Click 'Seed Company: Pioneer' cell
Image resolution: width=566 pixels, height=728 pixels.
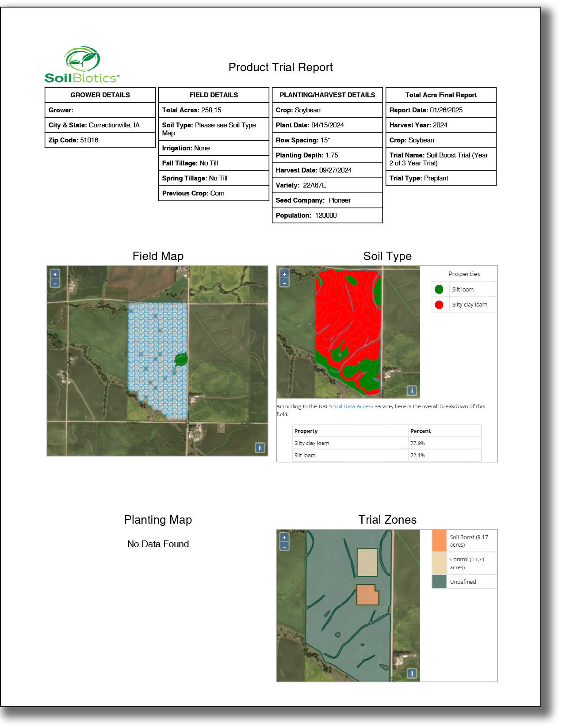(327, 200)
